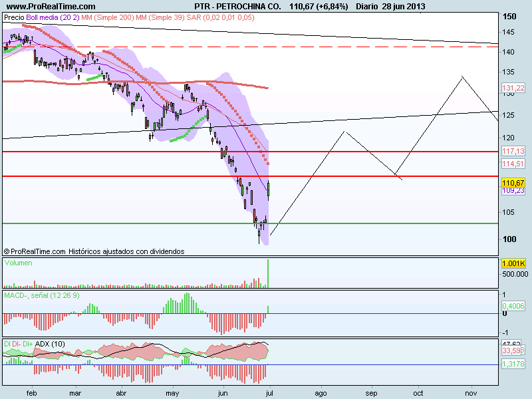The image size is (532, 399).
Task: Click the sep label on time axis
Action: 371,394
